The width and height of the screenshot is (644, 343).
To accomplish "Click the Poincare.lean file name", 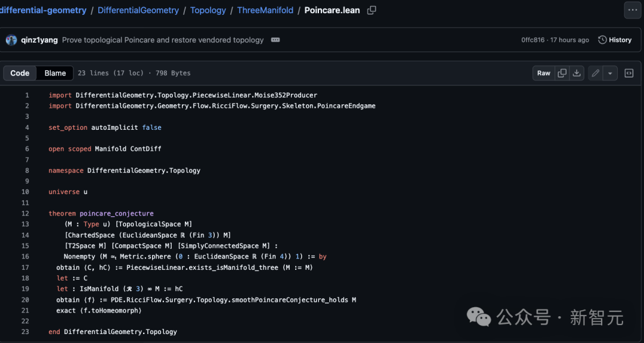I will point(332,10).
